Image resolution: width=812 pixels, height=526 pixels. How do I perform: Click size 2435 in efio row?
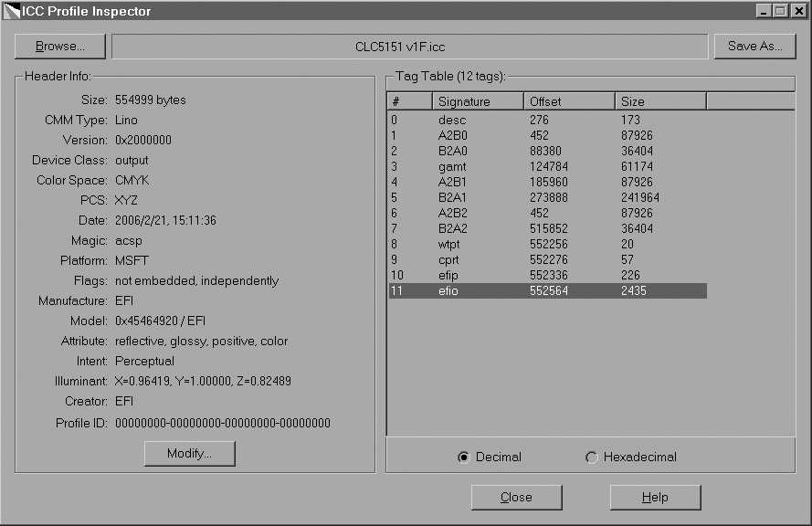click(633, 291)
